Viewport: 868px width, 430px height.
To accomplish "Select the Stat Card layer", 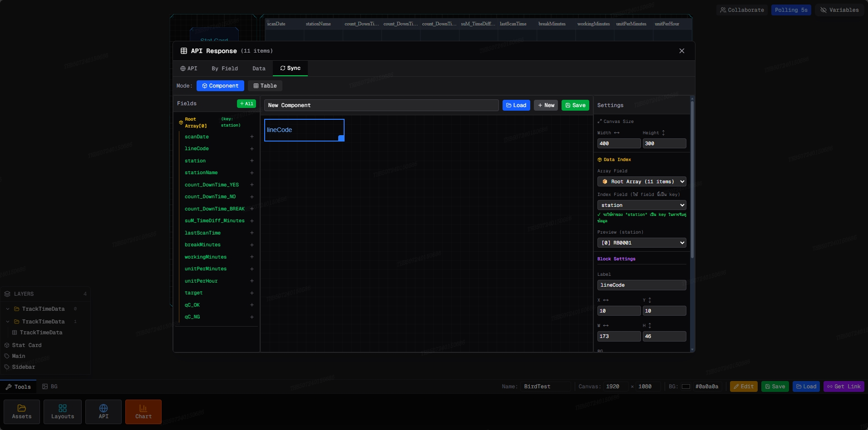I will [27, 345].
